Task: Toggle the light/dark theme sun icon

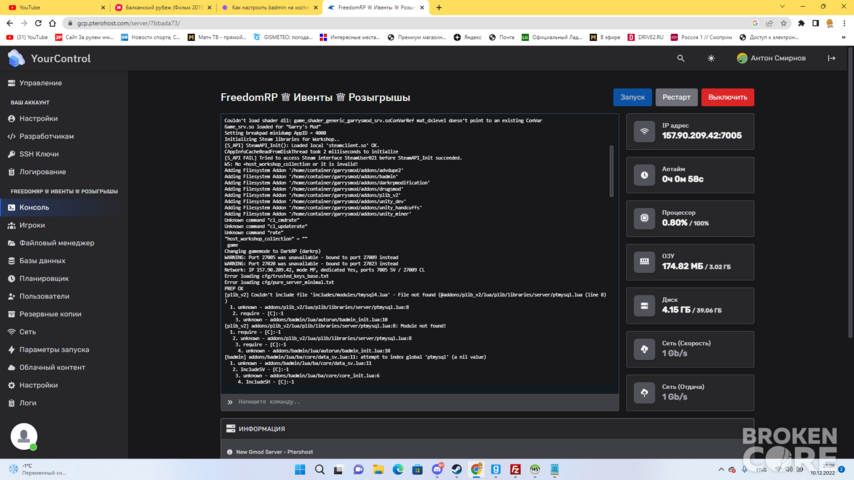Action: 711,58
